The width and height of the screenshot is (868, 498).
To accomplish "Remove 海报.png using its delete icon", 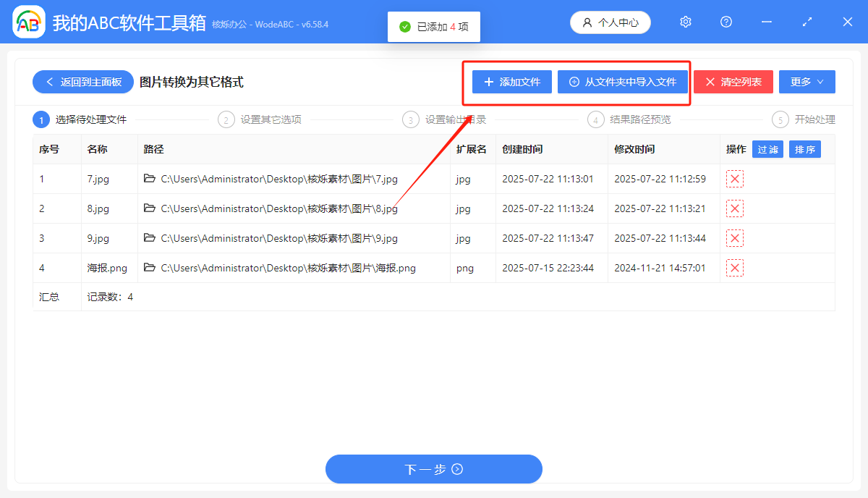I will [x=734, y=267].
